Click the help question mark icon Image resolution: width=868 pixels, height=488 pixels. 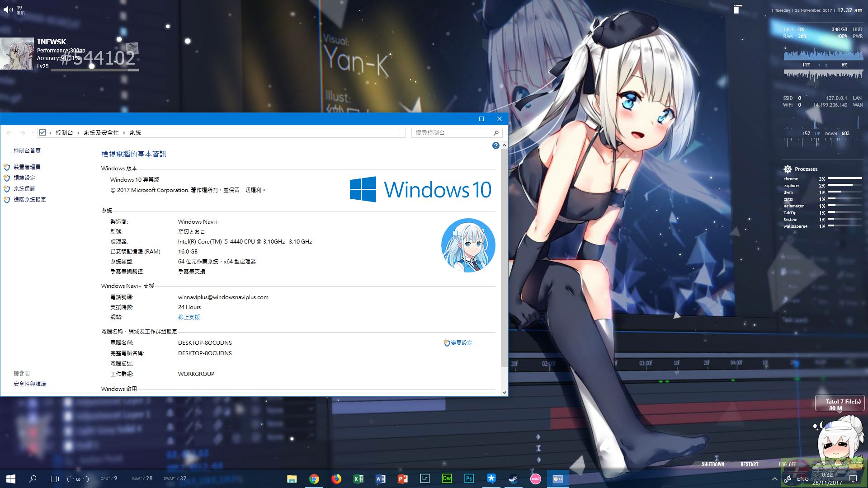(x=495, y=145)
